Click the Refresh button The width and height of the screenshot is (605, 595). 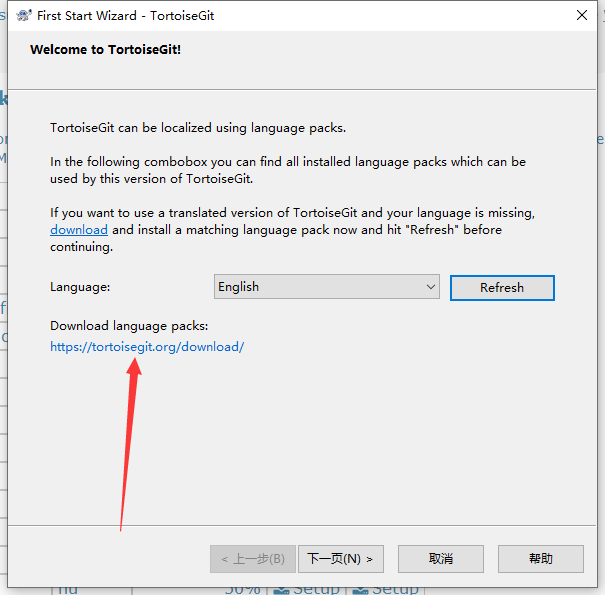[502, 287]
